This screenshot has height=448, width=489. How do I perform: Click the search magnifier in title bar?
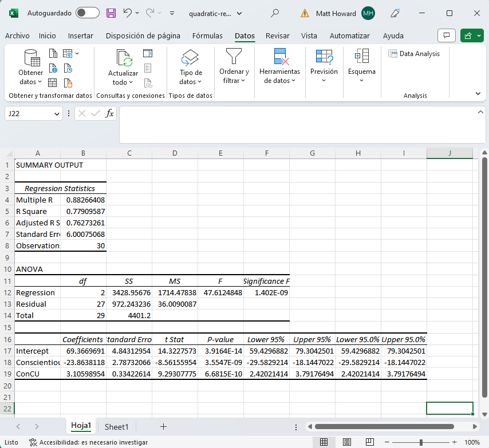(275, 13)
